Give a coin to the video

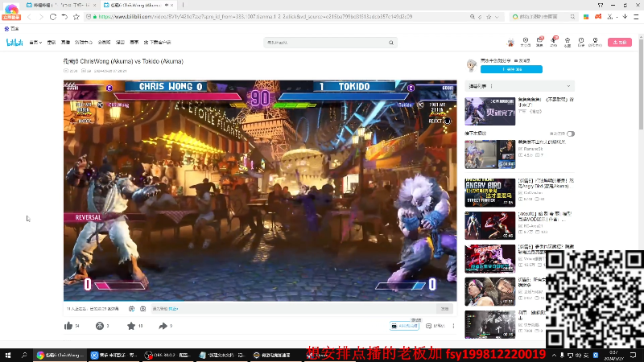pos(99,326)
